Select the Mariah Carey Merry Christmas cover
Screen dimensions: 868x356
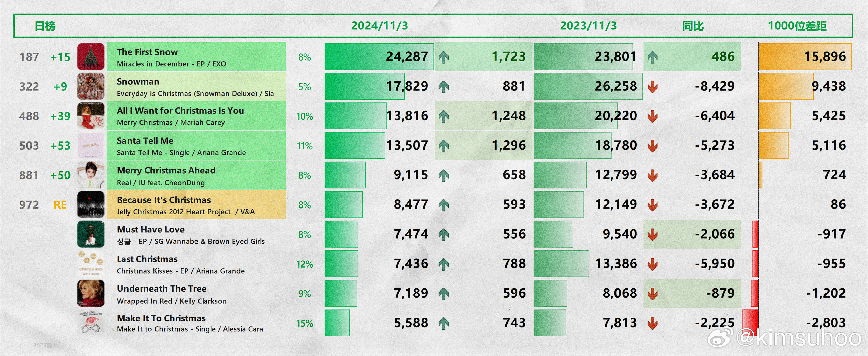(x=91, y=116)
